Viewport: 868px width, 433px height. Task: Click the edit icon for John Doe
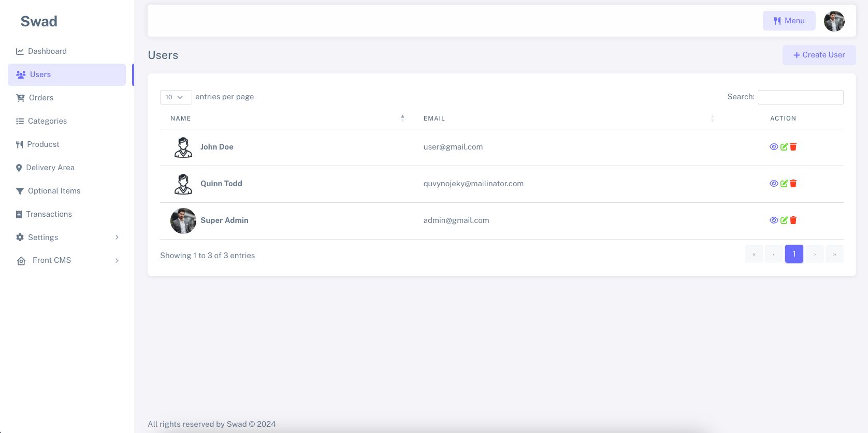(784, 147)
